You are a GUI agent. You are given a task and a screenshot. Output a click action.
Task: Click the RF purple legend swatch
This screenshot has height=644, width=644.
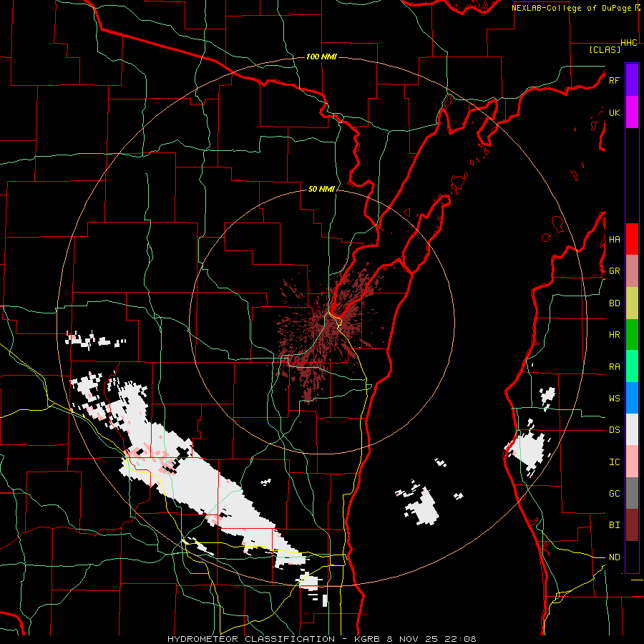pyautogui.click(x=632, y=80)
